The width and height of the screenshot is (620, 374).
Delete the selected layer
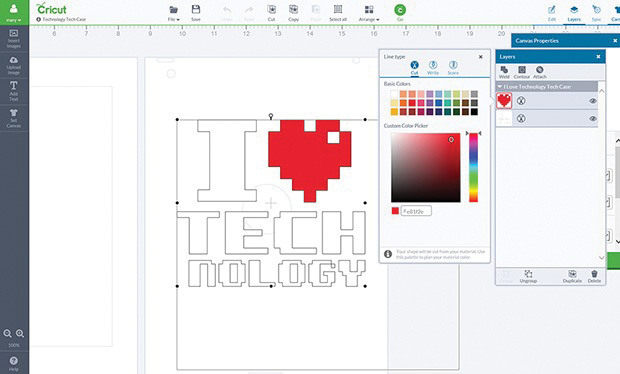pos(594,276)
